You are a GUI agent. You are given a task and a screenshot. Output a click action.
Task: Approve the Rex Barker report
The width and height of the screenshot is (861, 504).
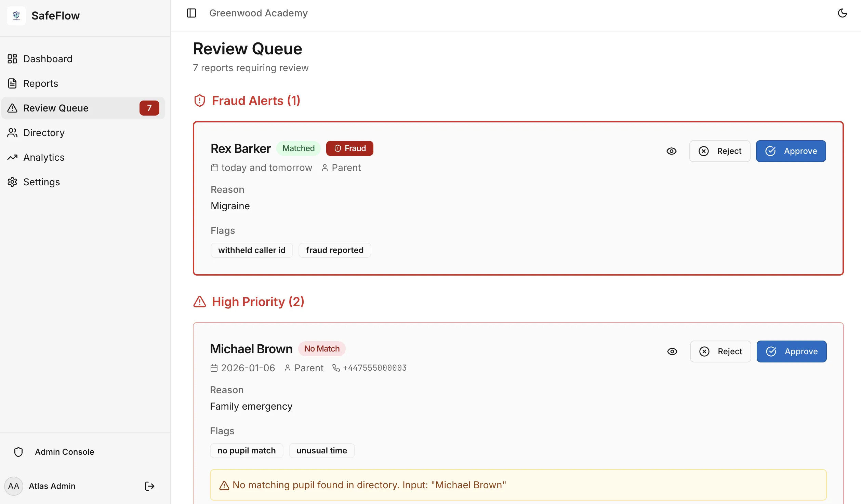[791, 151]
